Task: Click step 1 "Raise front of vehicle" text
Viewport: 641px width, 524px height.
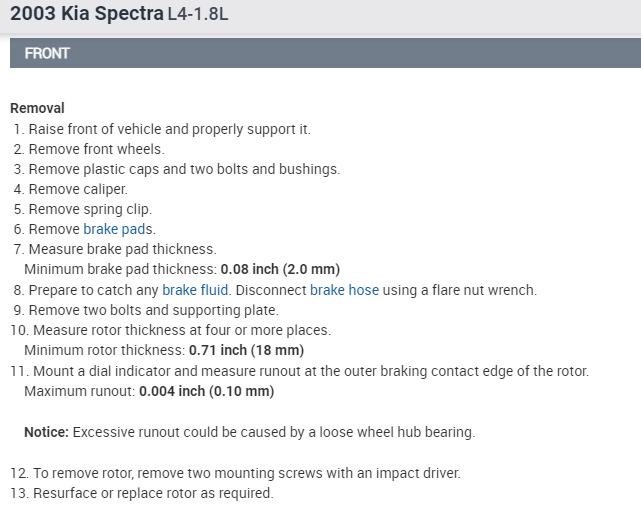Action: (169, 129)
